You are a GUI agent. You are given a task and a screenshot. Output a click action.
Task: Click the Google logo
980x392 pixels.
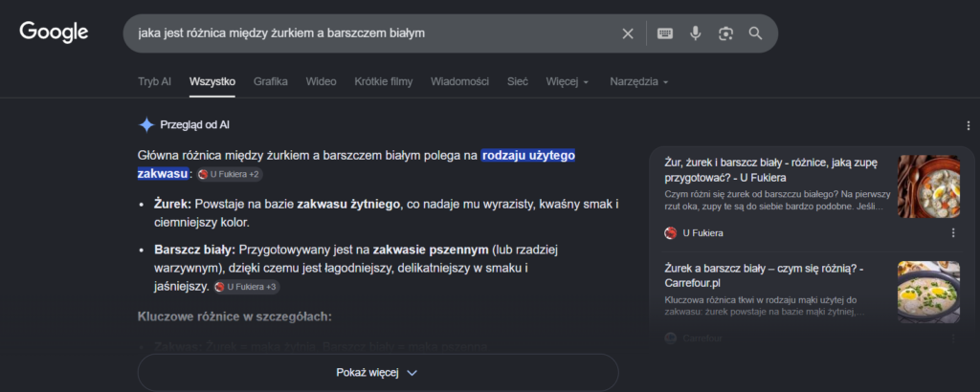tap(54, 32)
